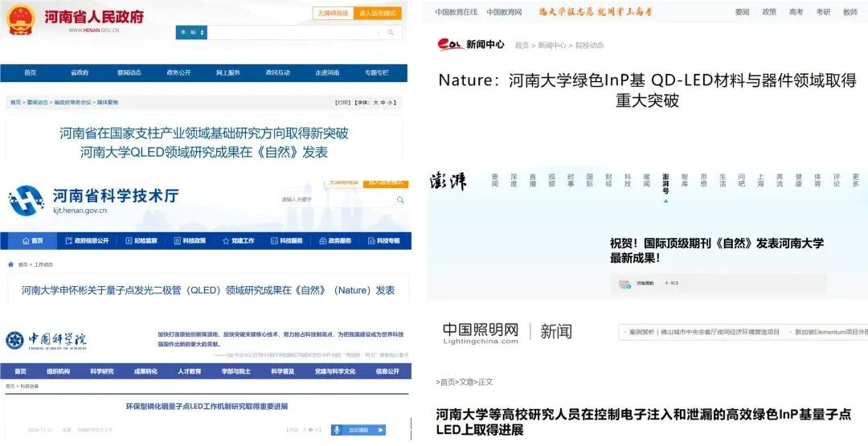Click the magnifier icon in science department search

click(400, 200)
